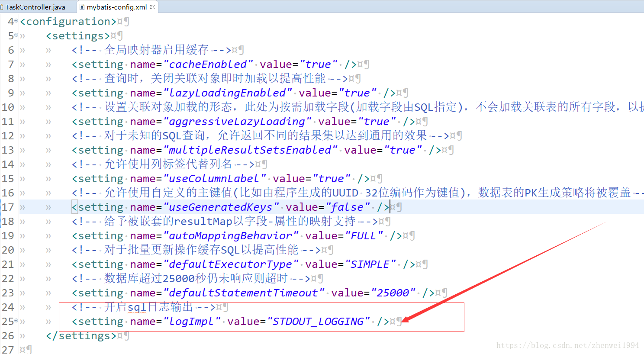
Task: Click defaultExecutorType on line 21
Action: click(x=231, y=264)
